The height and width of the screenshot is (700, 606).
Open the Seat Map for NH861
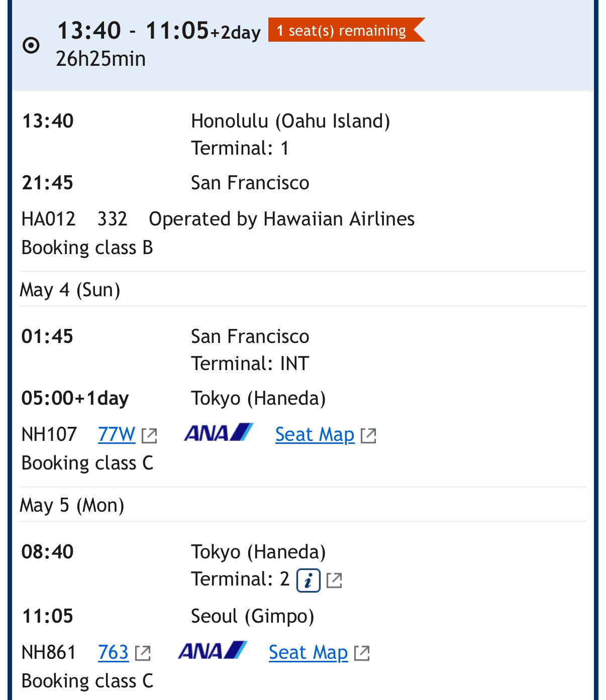click(x=308, y=652)
